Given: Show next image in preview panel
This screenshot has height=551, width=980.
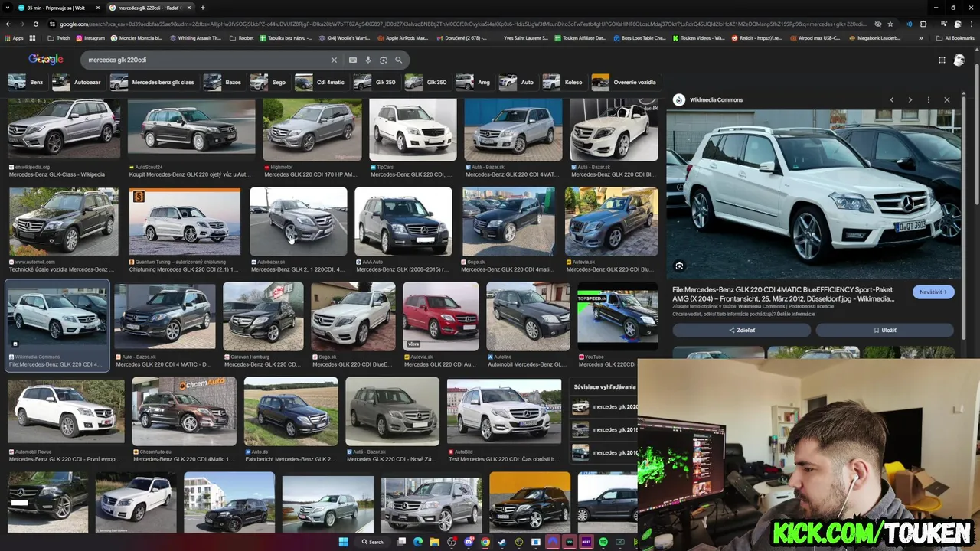Looking at the screenshot, I should click(x=910, y=99).
